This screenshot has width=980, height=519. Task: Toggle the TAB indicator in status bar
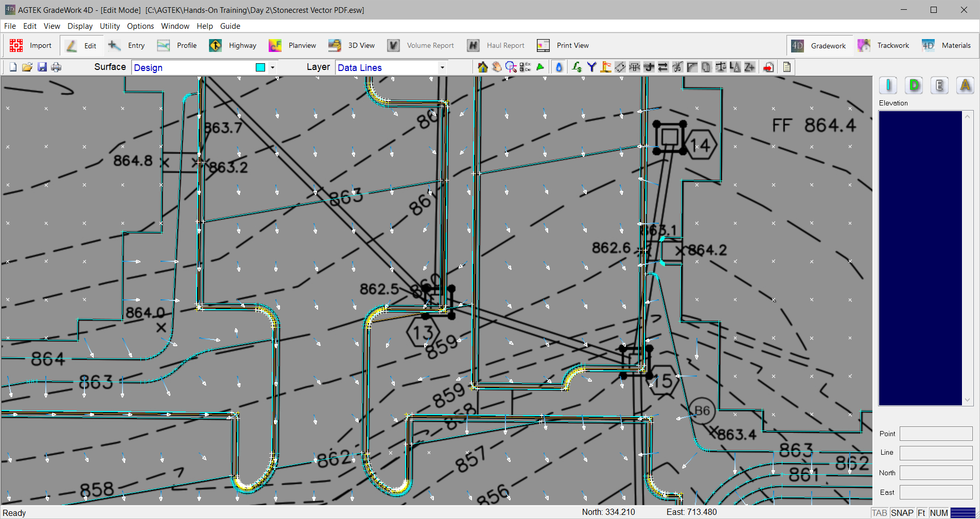[879, 513]
